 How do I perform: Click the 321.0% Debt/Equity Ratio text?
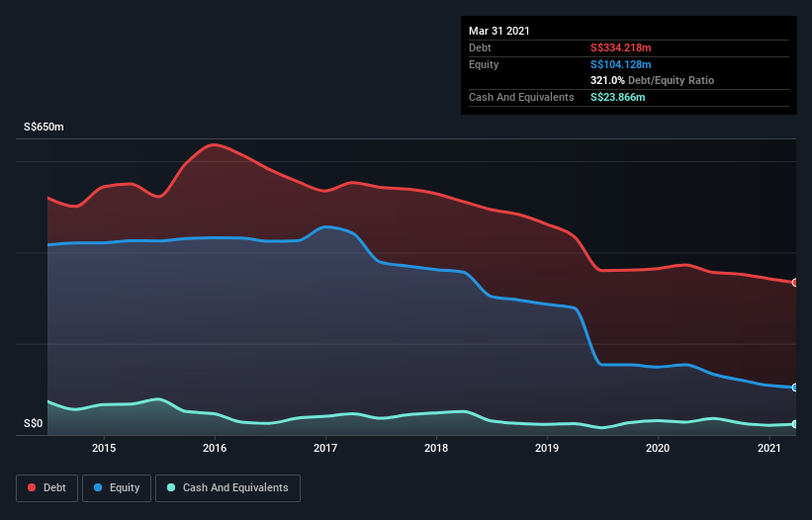[652, 80]
